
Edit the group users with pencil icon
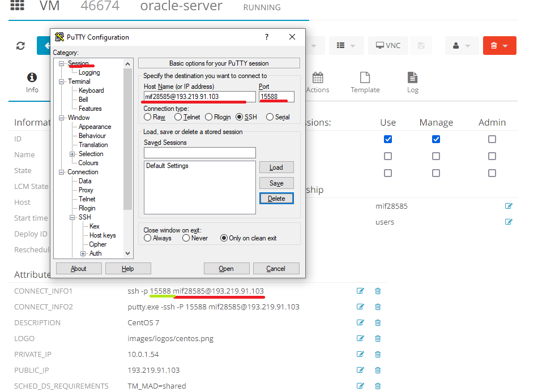[509, 222]
